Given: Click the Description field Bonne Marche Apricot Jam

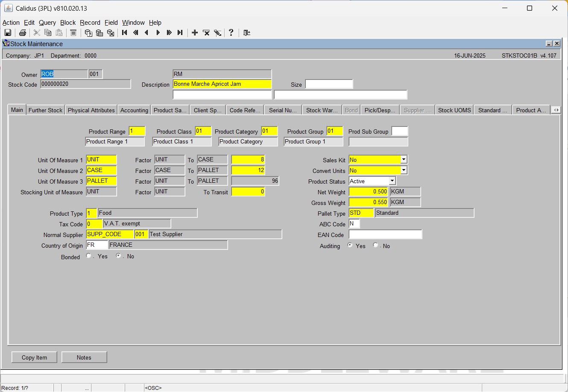Looking at the screenshot, I should tap(222, 84).
